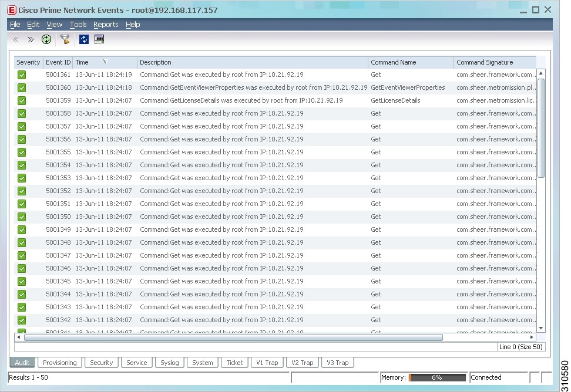Screen dimensions: 571x392
Task: Click severity icon of event 5001355
Action: 22,153
